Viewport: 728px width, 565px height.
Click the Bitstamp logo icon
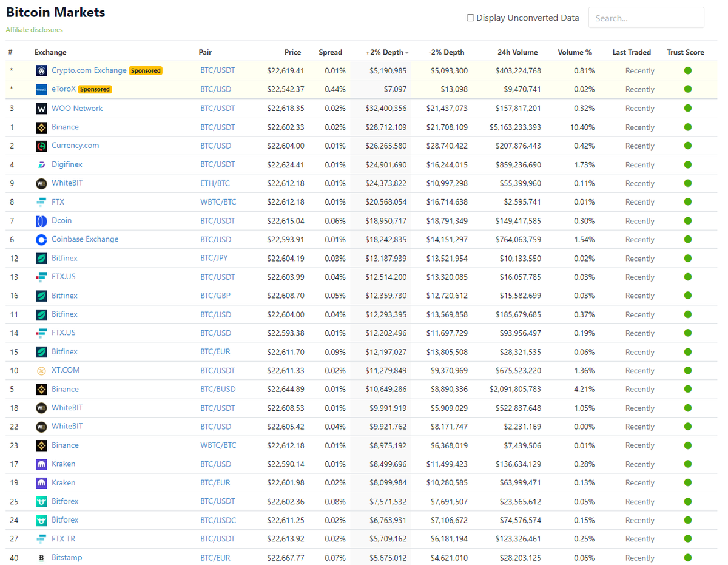point(41,558)
